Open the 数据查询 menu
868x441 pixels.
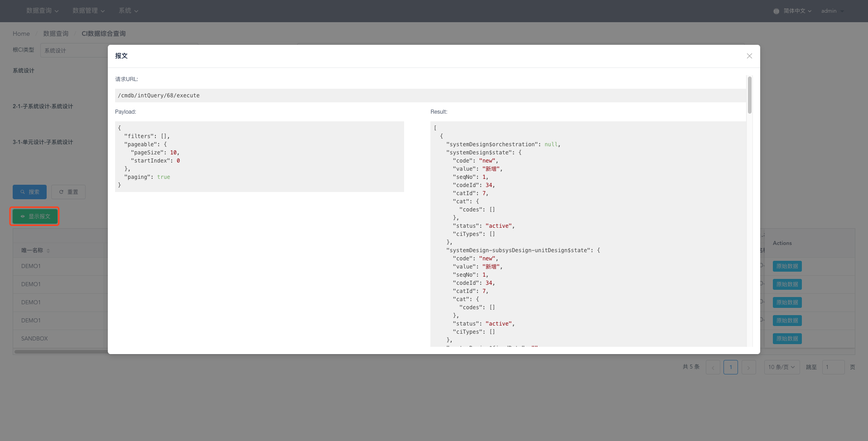click(43, 11)
